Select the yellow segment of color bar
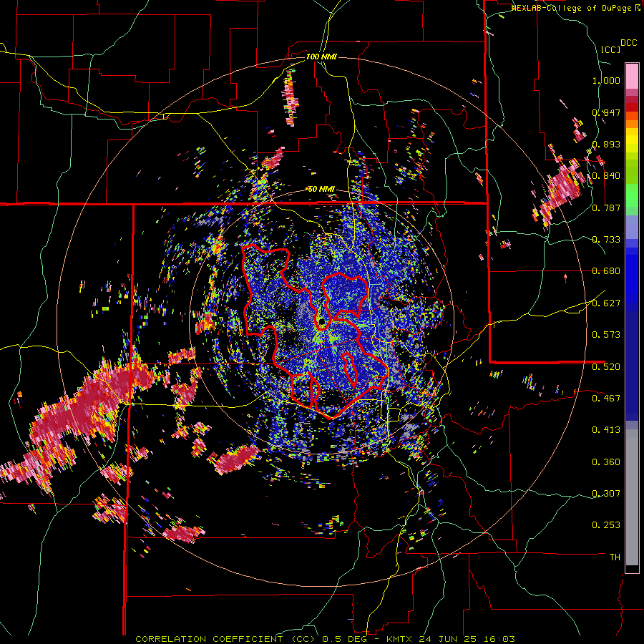The height and width of the screenshot is (644, 644). click(632, 141)
